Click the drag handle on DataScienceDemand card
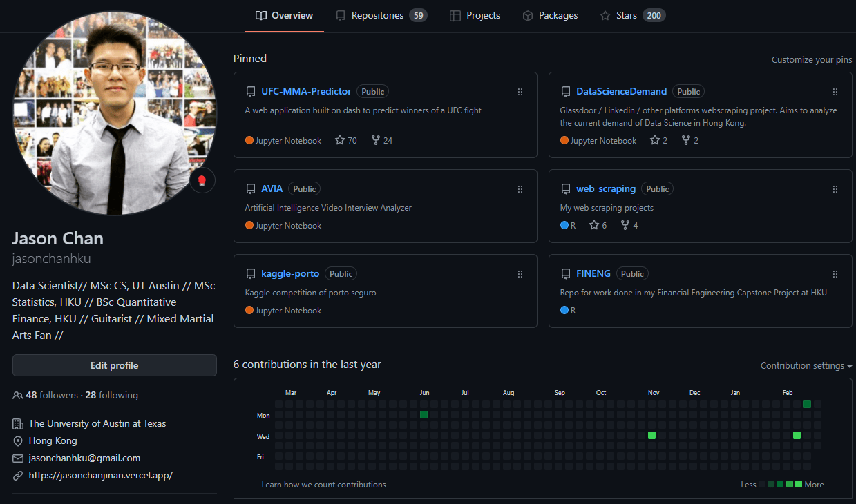This screenshot has height=504, width=856. pos(835,92)
